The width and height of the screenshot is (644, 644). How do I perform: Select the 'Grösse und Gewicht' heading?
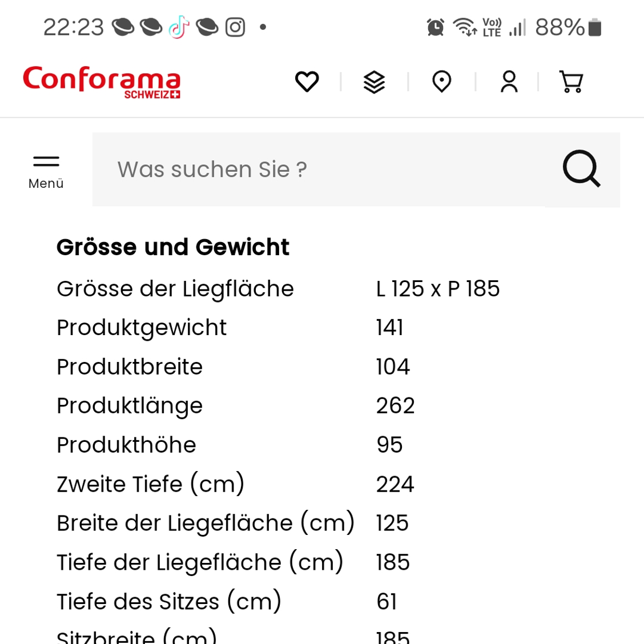[173, 247]
